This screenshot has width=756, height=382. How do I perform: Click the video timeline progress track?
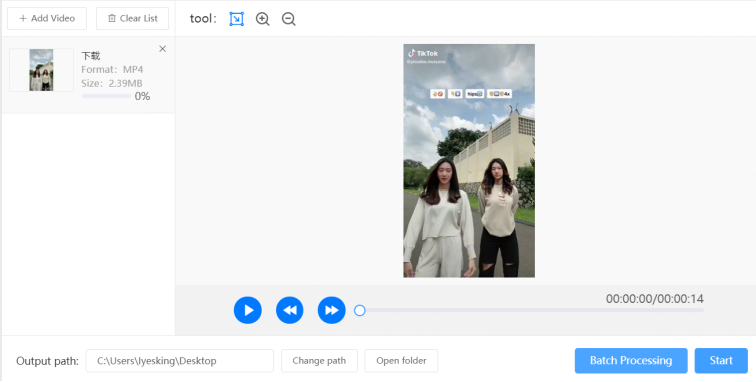point(531,311)
